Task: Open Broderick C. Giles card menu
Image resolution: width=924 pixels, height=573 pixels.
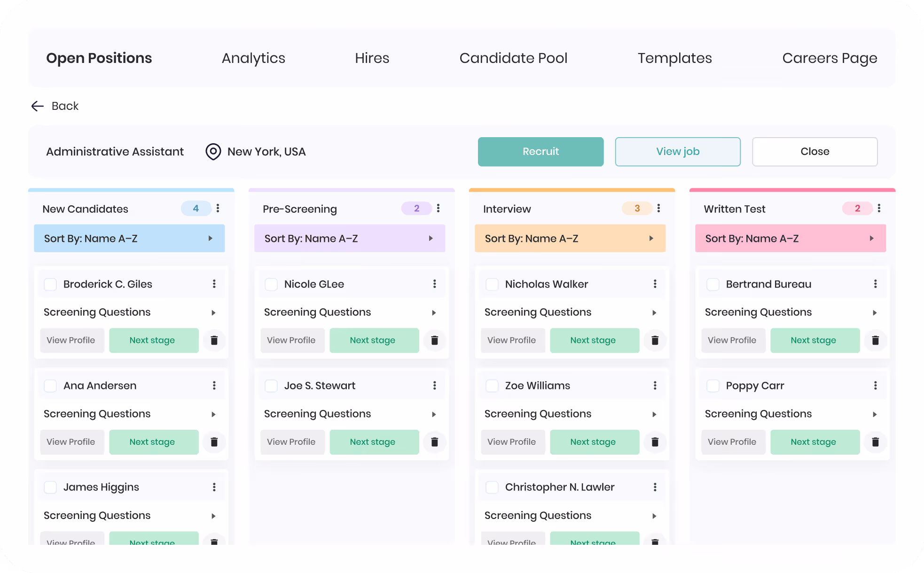Action: tap(214, 284)
